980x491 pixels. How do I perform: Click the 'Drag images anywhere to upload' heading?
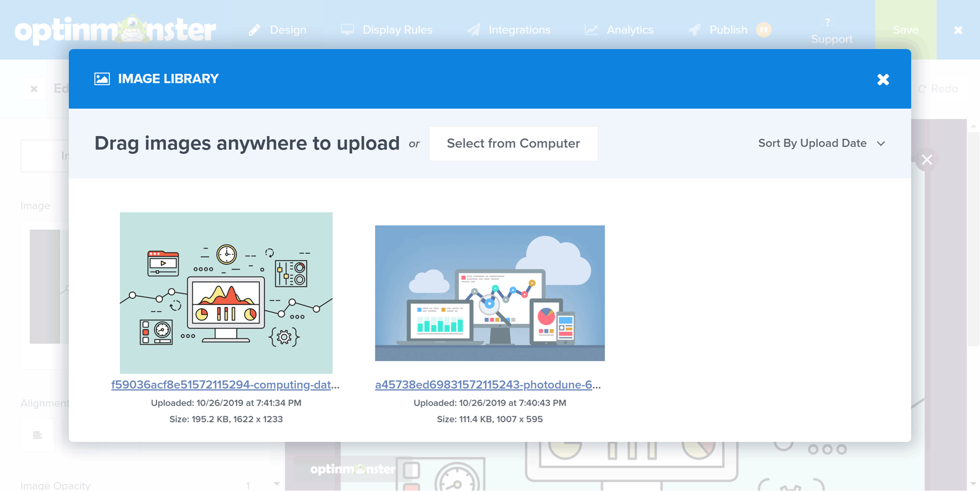[x=247, y=144]
